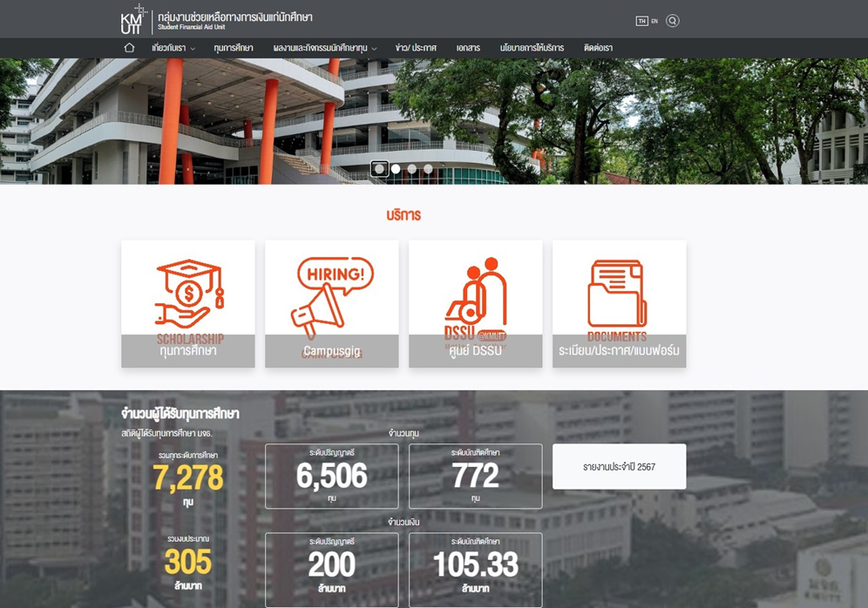Open the Documents folder card
Viewport: 868px width, 608px height.
[619, 304]
